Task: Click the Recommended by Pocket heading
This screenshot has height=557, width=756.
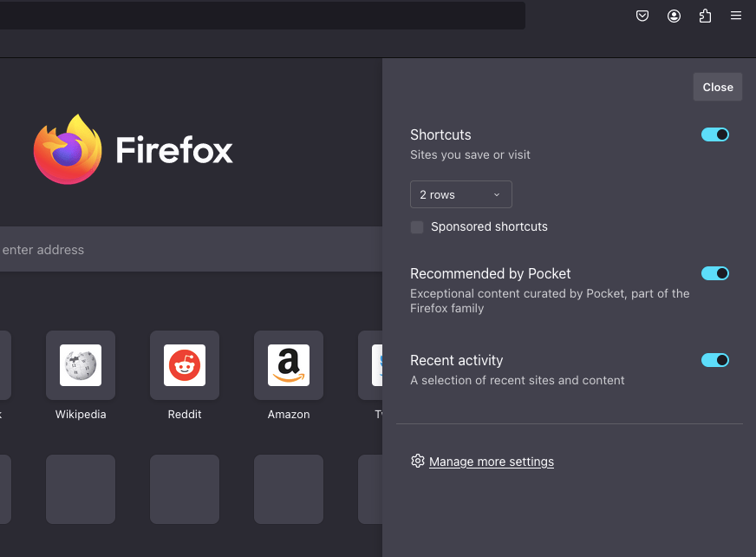Action: tap(491, 273)
